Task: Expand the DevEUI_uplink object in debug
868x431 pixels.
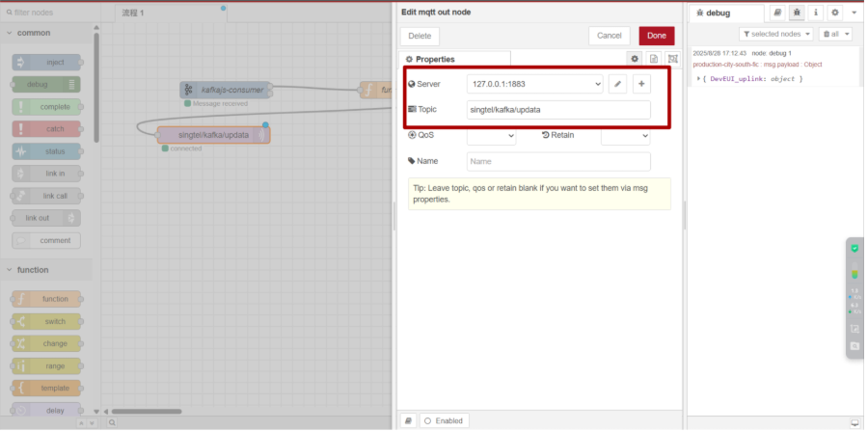Action: (698, 78)
